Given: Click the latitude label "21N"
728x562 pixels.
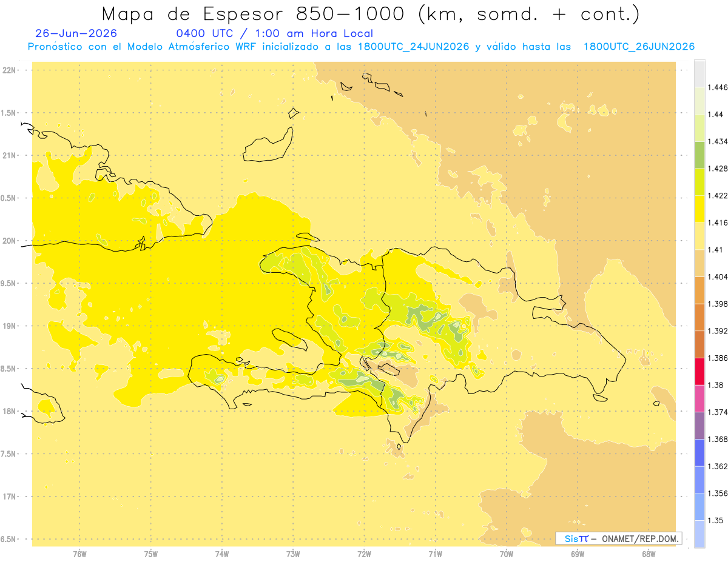Looking at the screenshot, I should tap(9, 155).
